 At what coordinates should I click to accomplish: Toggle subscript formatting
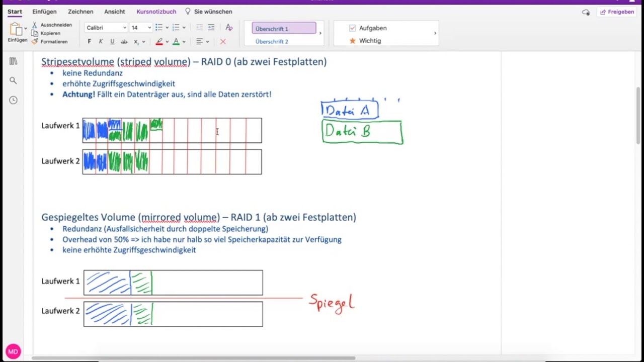[x=136, y=42]
